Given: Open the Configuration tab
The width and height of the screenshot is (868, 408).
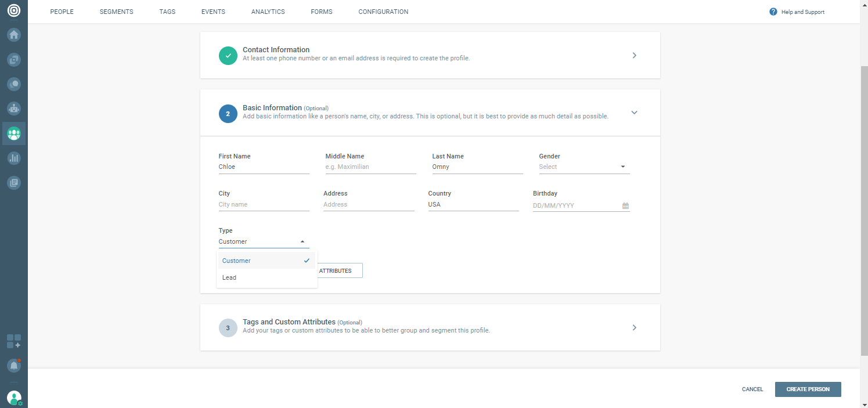Looking at the screenshot, I should [x=383, y=12].
